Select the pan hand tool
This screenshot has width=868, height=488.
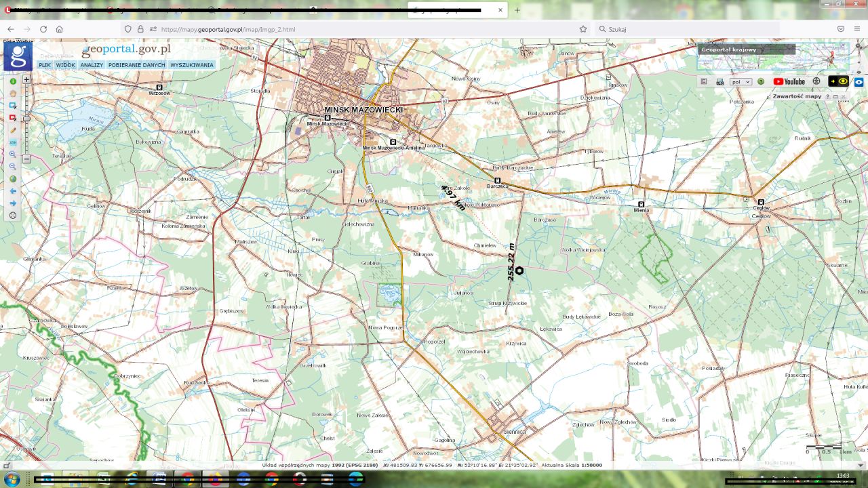[13, 94]
